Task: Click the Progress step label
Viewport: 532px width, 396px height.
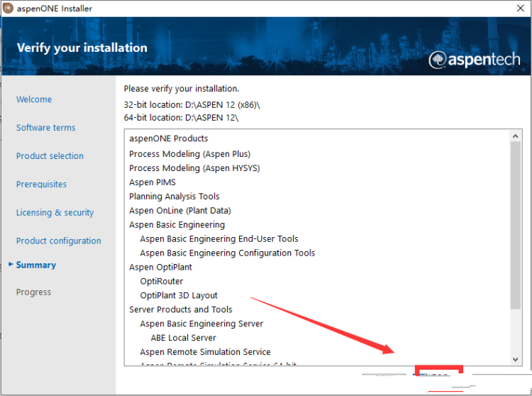Action: pyautogui.click(x=33, y=292)
